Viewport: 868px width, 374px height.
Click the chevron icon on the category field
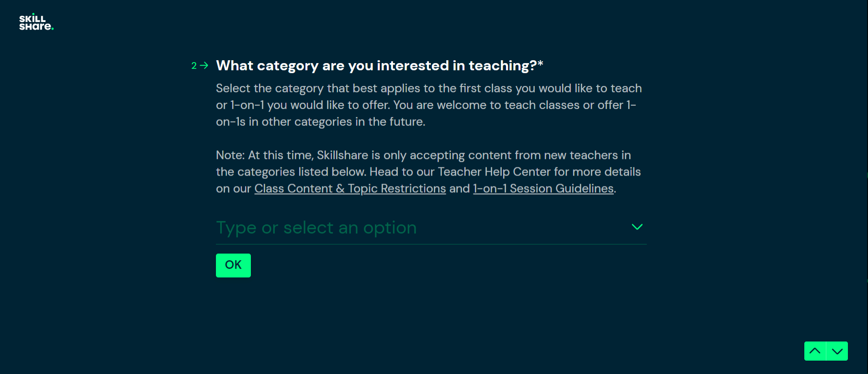(x=637, y=227)
